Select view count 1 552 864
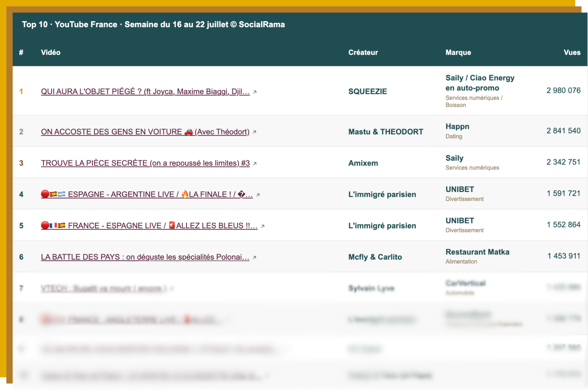The width and height of the screenshot is (588, 390). click(x=564, y=225)
